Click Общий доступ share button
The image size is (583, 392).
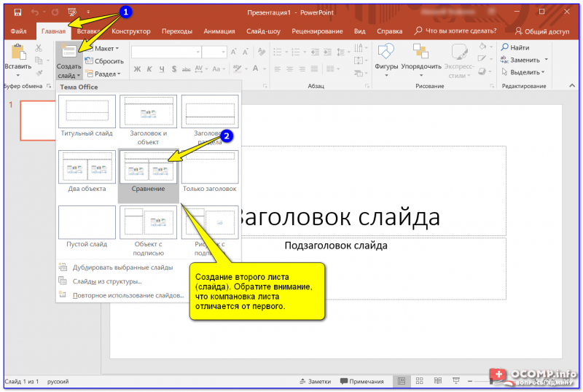click(x=542, y=31)
